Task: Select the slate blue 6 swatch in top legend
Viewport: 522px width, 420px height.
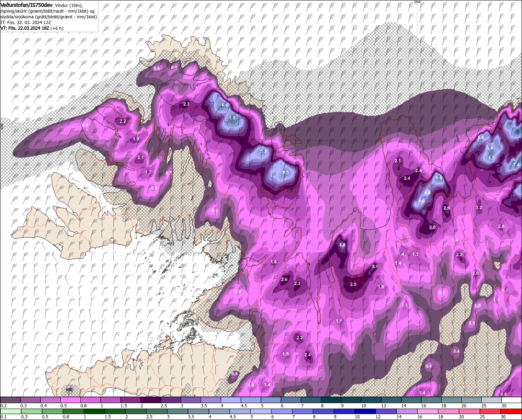Action: [291, 400]
